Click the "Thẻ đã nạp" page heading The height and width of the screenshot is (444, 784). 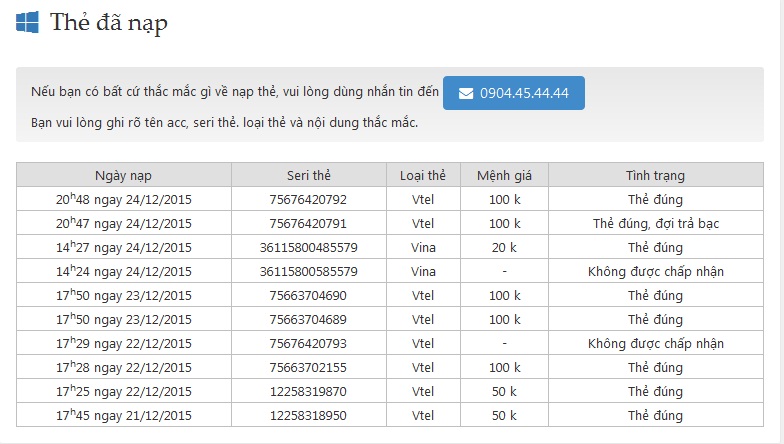(108, 23)
